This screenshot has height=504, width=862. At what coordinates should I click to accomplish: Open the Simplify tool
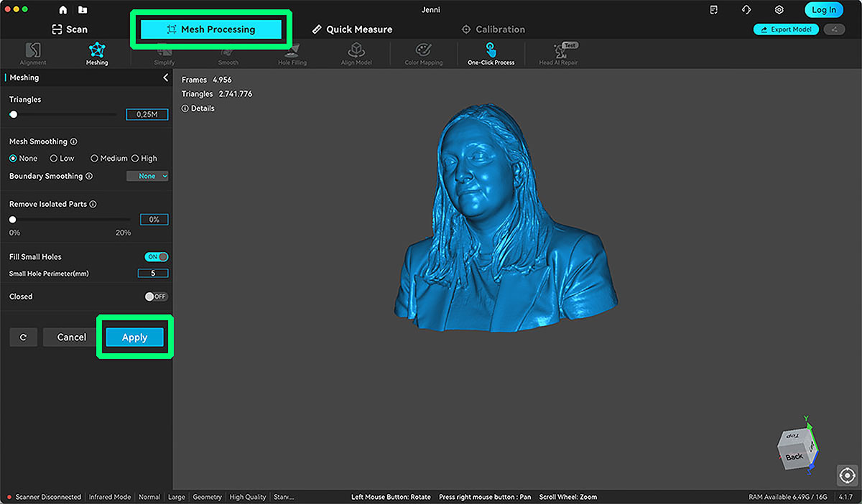click(x=164, y=53)
